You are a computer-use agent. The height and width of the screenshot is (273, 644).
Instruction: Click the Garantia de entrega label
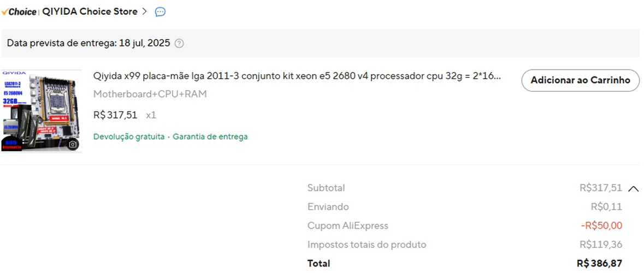210,136
